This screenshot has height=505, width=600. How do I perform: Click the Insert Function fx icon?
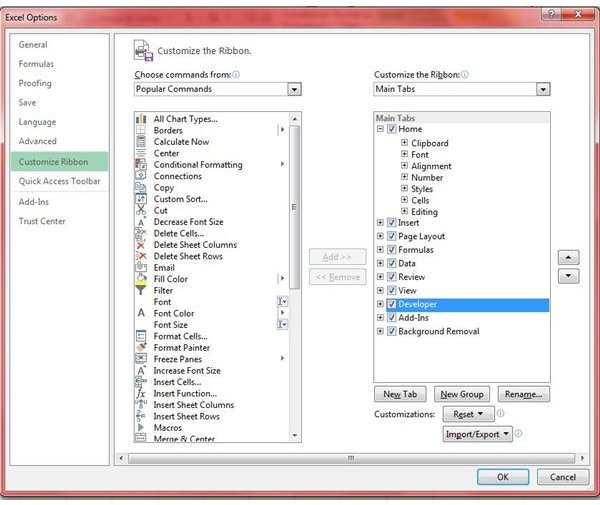(x=141, y=393)
